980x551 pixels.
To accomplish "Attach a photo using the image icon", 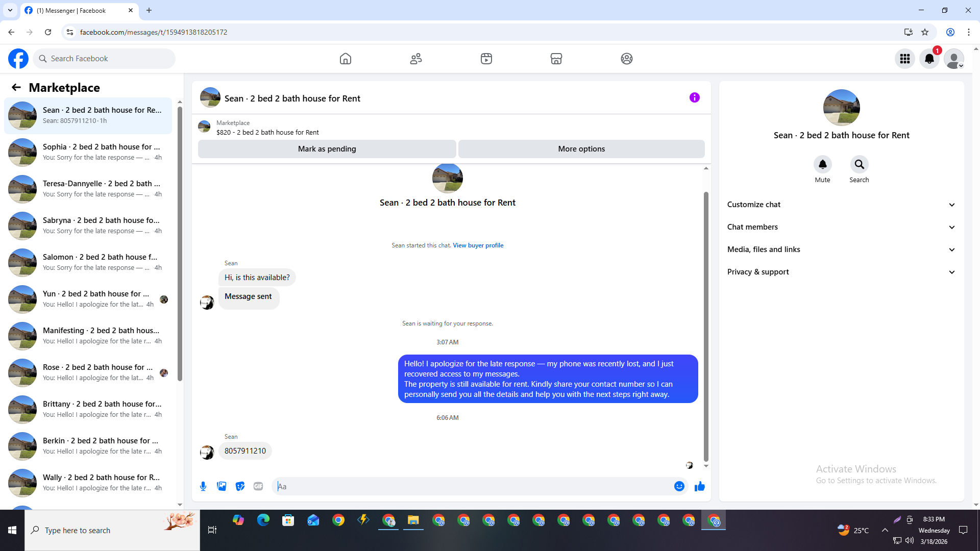I will [x=222, y=486].
